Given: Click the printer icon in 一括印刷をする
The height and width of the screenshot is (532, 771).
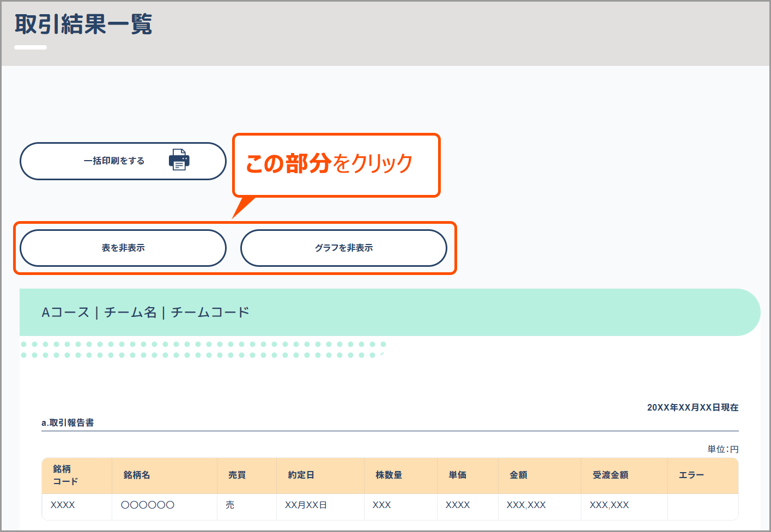Looking at the screenshot, I should click(179, 160).
